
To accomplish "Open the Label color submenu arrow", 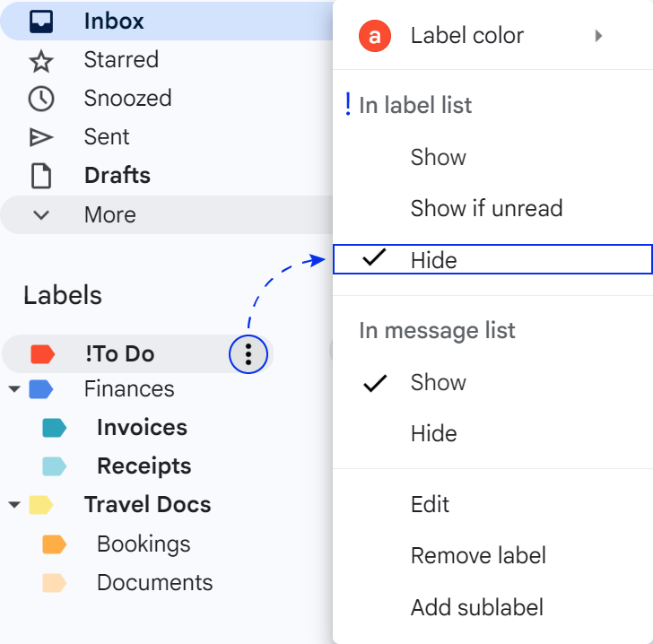I will (x=599, y=36).
